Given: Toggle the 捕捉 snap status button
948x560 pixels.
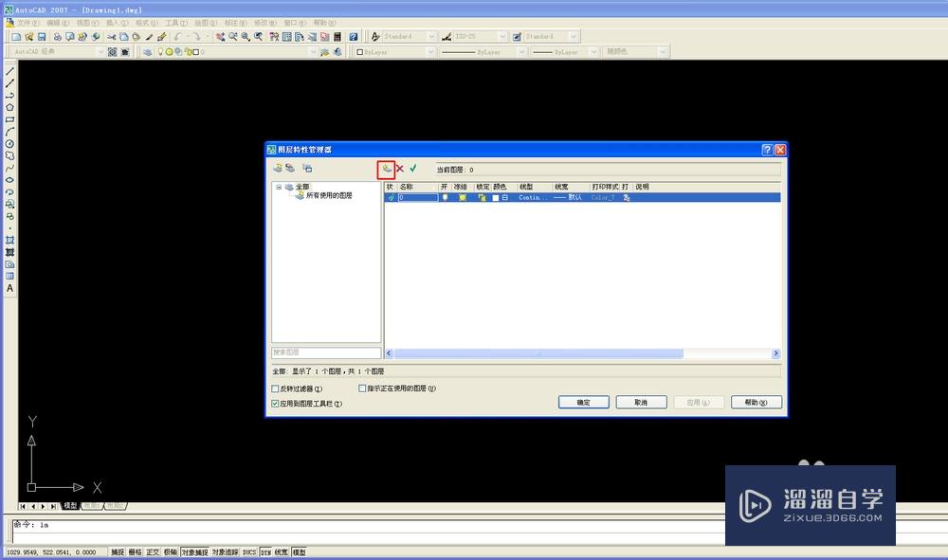Looking at the screenshot, I should 118,552.
